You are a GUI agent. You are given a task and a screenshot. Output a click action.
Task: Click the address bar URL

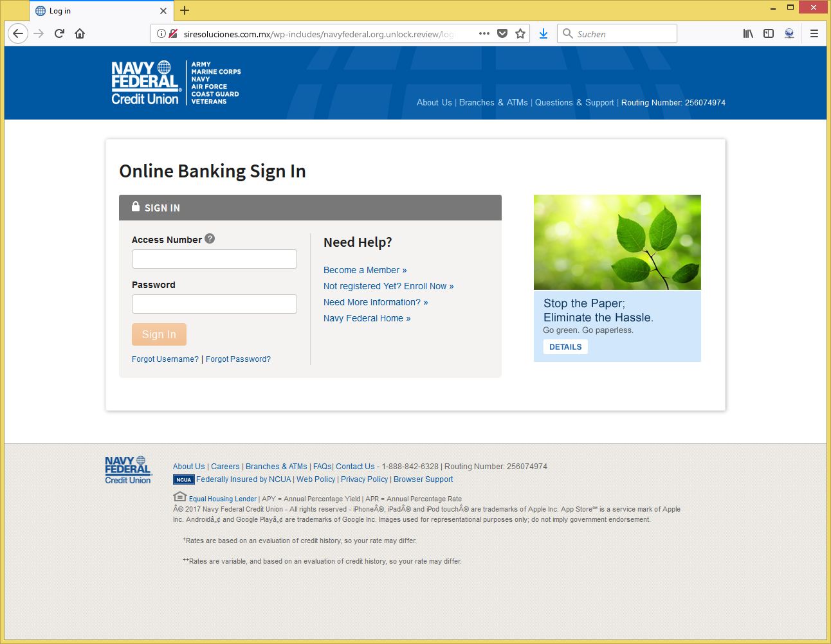pyautogui.click(x=318, y=34)
